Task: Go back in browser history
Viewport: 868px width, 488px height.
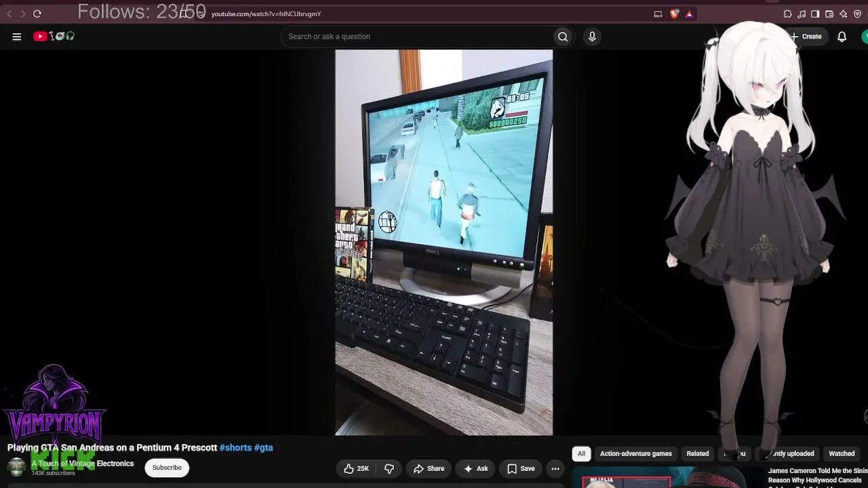Action: click(x=9, y=14)
